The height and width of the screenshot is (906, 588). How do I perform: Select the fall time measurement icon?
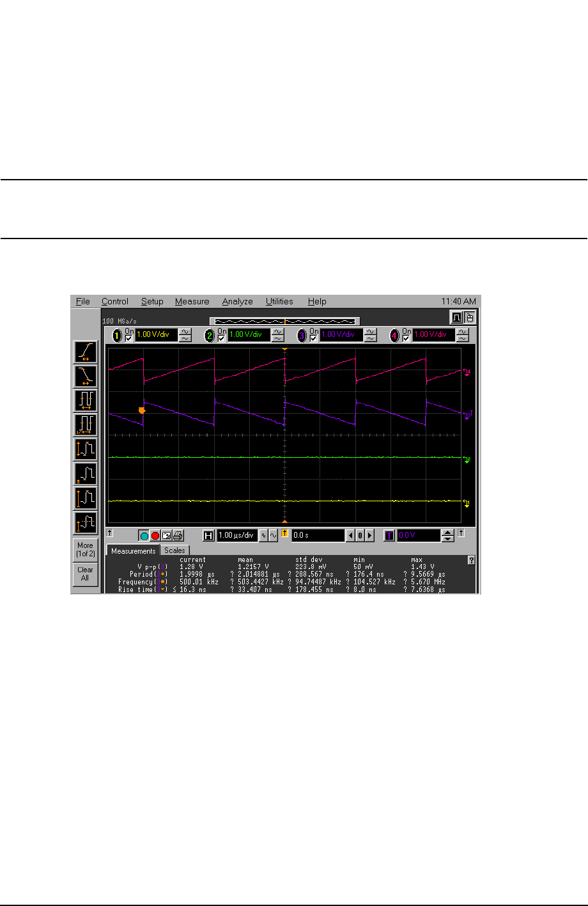86,376
